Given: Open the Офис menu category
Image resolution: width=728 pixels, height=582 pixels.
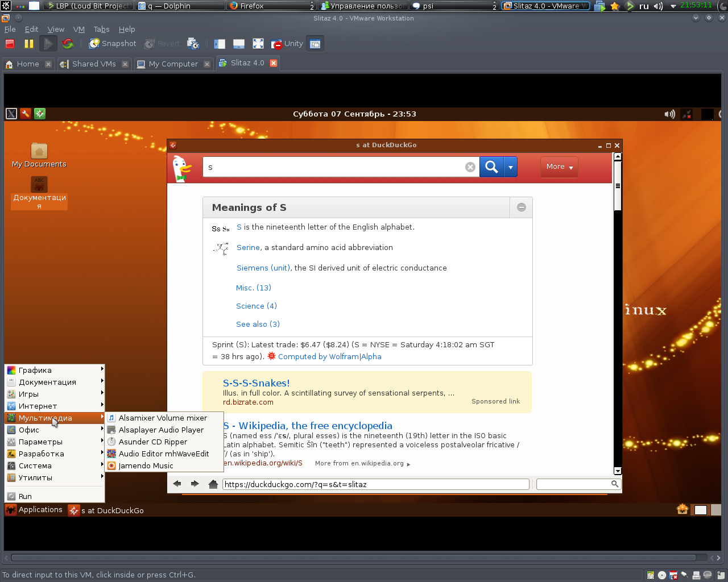Looking at the screenshot, I should [x=55, y=430].
